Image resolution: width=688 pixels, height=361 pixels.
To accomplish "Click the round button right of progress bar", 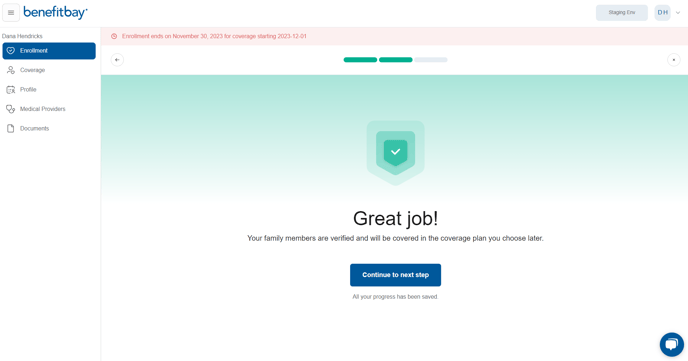I will [674, 60].
